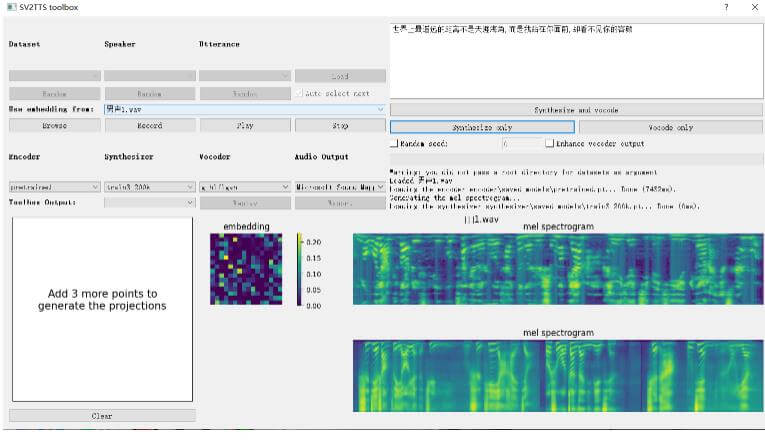Start recording with the Record button
The width and height of the screenshot is (765, 442).
tap(149, 126)
